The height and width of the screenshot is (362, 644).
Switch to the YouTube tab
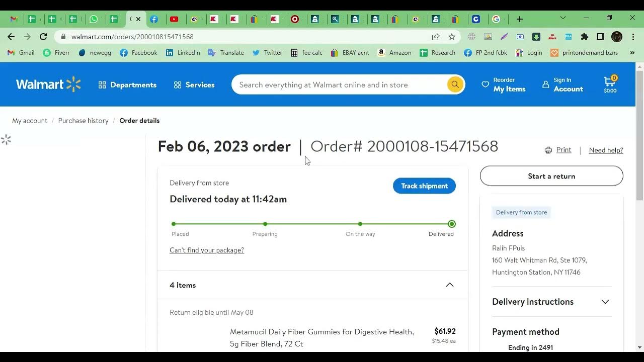point(174,19)
